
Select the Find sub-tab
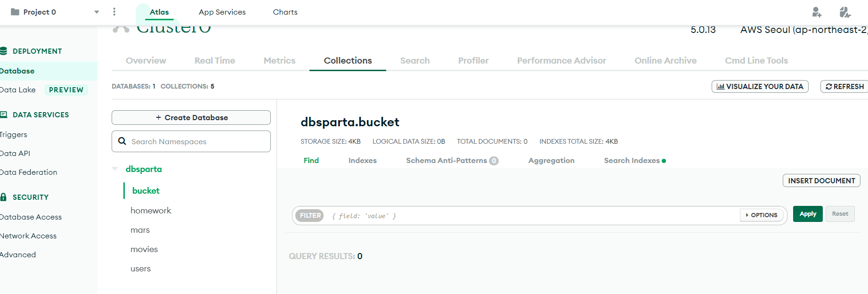311,161
